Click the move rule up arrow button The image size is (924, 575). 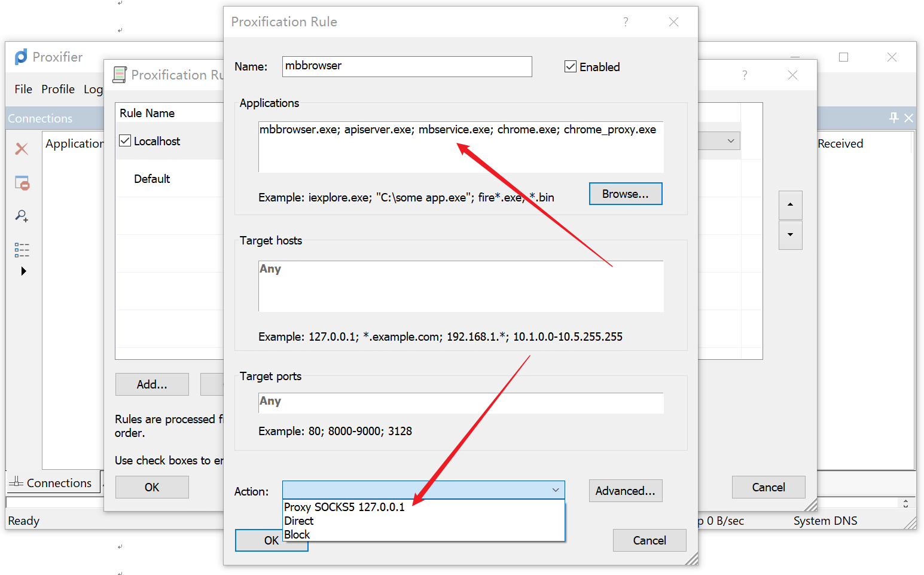point(790,204)
